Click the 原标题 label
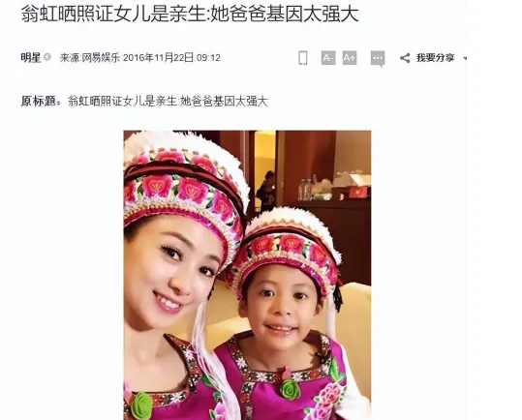 (x=41, y=101)
